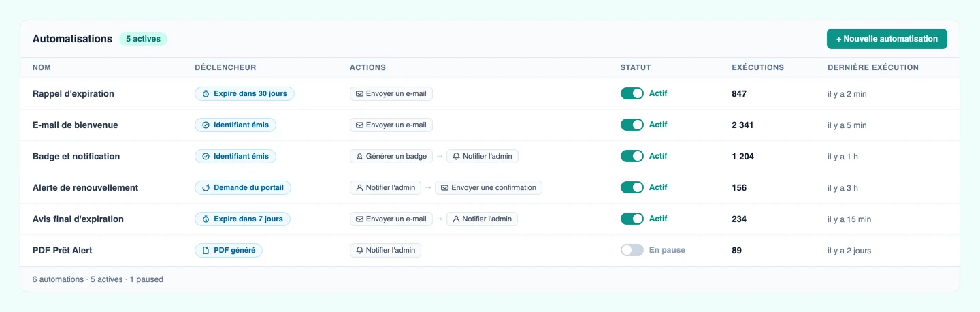
Task: Click the 'En pause' status label
Action: 667,250
